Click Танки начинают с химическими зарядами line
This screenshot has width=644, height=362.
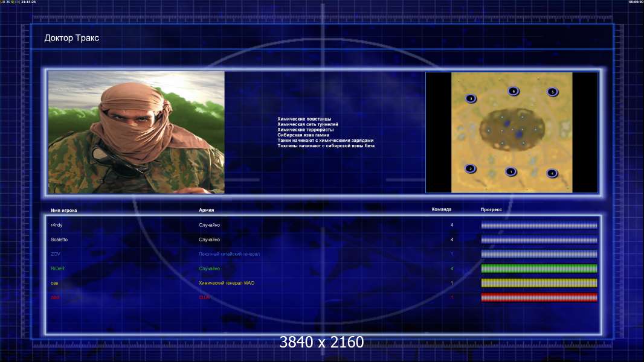[x=325, y=140]
